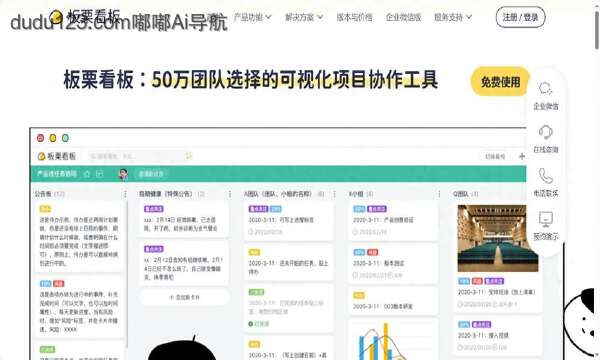This screenshot has height=360, width=600.
Task: Open three-dot menu of 公告板 column
Action: 125,194
